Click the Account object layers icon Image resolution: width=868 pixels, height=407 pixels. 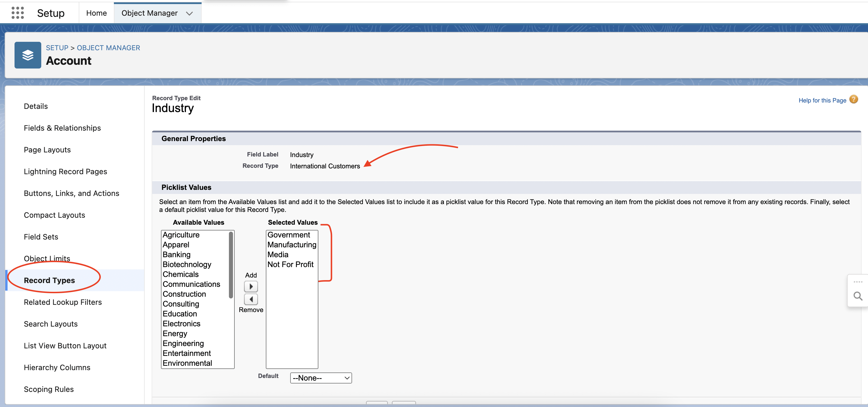[x=28, y=55]
